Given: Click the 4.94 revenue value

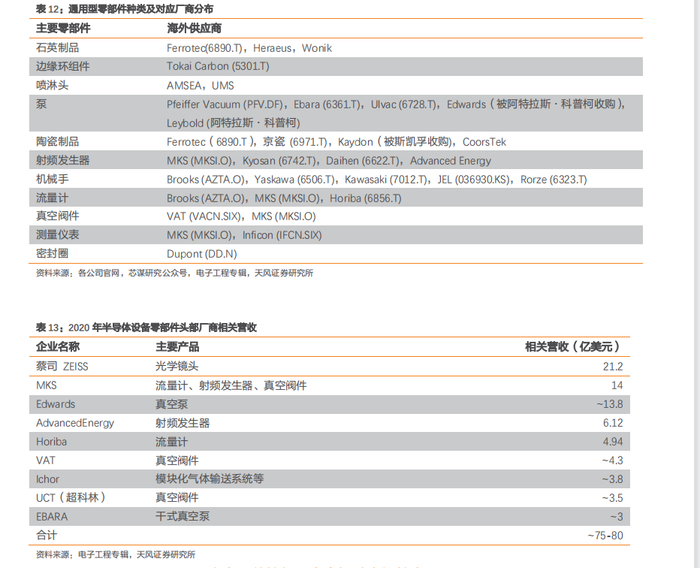Looking at the screenshot, I should 612,442.
